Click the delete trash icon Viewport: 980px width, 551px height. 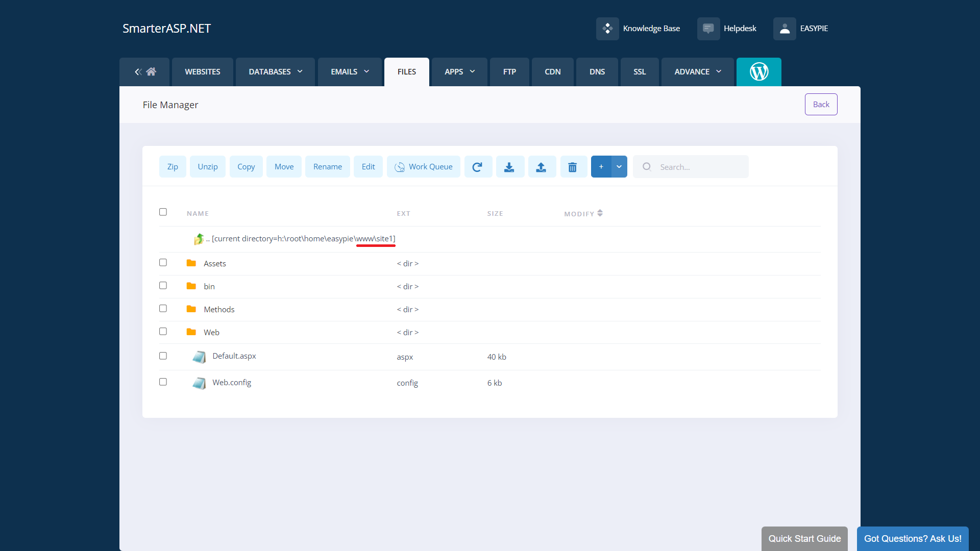coord(573,167)
